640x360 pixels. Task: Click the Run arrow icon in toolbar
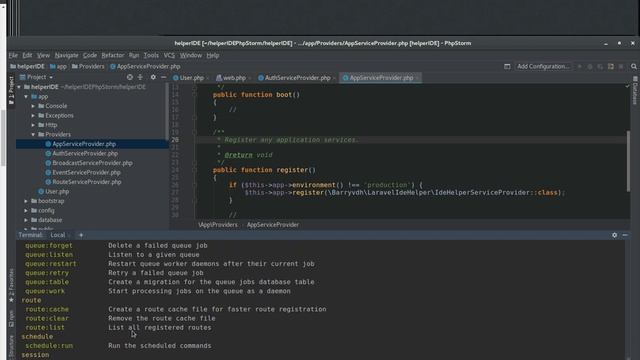[580, 66]
